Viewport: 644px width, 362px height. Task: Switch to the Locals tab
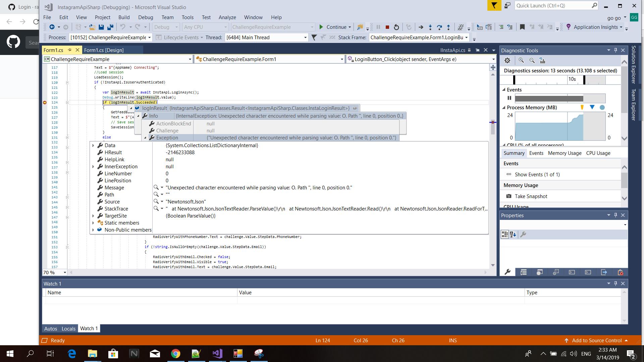[68, 328]
